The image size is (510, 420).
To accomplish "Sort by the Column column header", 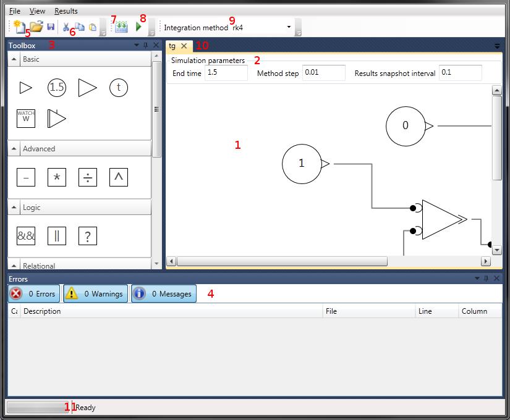I will (x=480, y=311).
